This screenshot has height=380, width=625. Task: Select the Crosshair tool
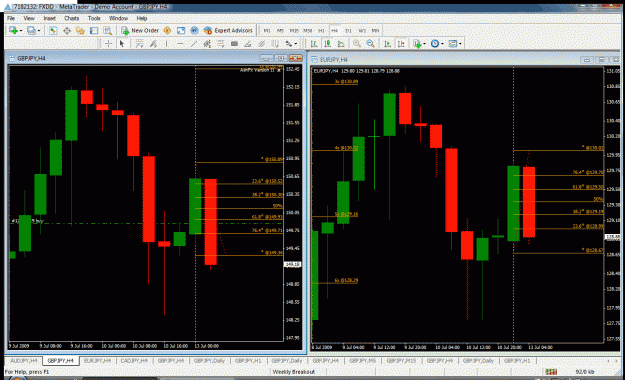coord(108,43)
